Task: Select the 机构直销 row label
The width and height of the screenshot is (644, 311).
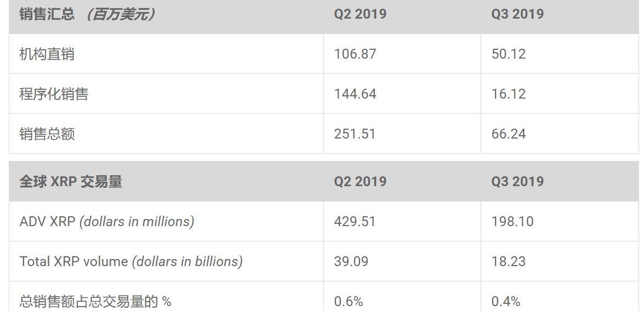Action: pyautogui.click(x=47, y=54)
